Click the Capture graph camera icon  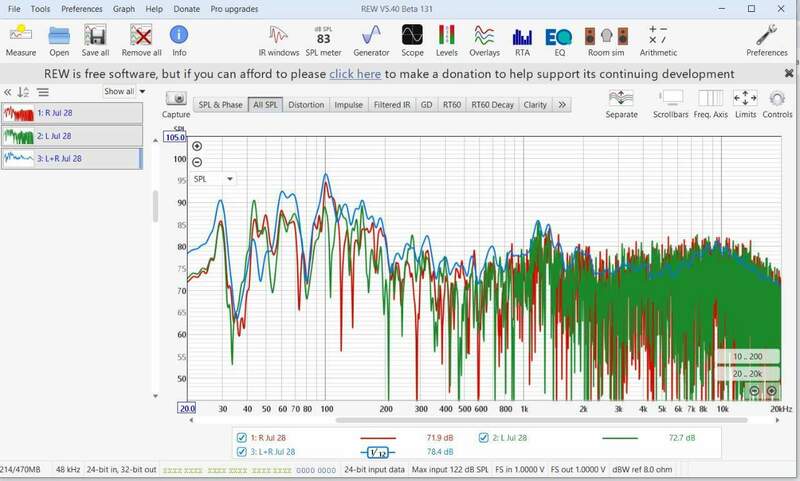click(176, 98)
